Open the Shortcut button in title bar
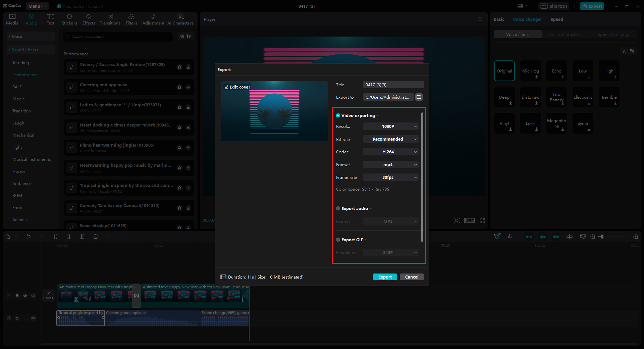644x349 pixels. tap(554, 6)
